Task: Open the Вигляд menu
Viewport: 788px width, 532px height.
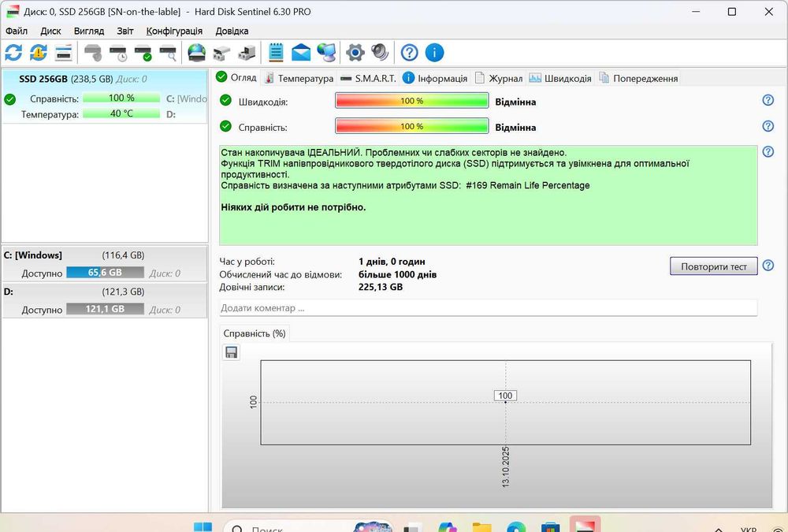Action: pyautogui.click(x=89, y=31)
